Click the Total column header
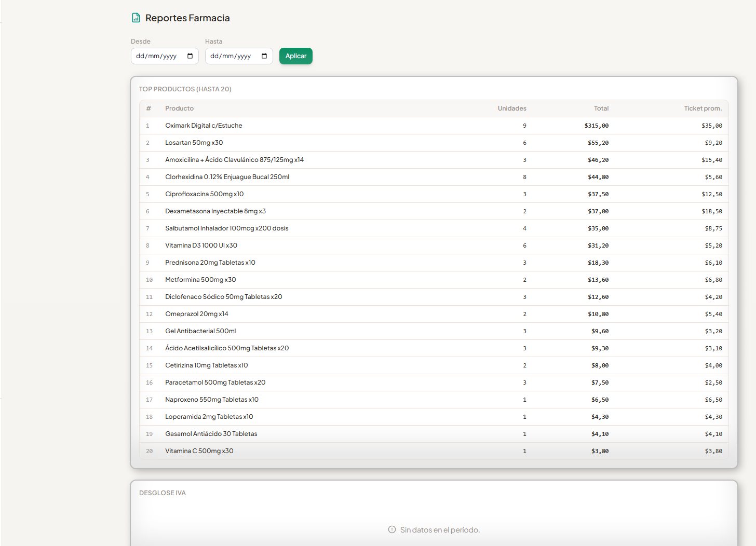Image resolution: width=756 pixels, height=546 pixels. [601, 108]
